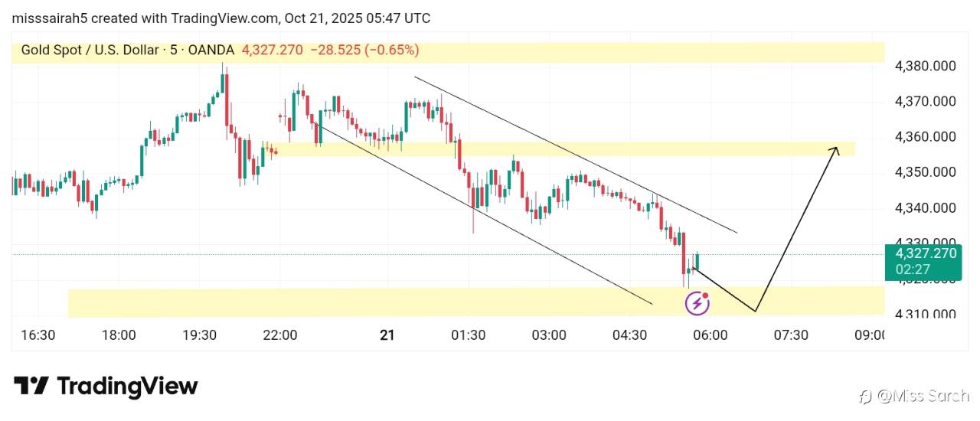Click the red price change -28.525 value
This screenshot has width=980, height=421.
pyautogui.click(x=334, y=51)
